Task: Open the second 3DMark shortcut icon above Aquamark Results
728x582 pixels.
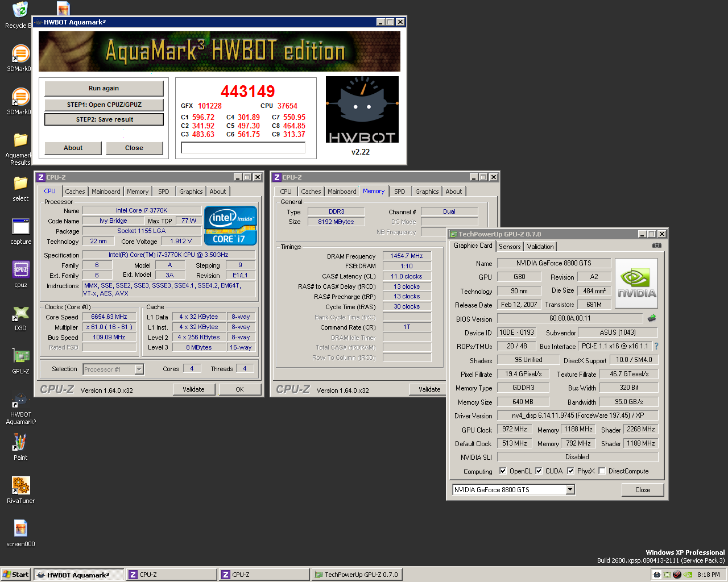Action: (20, 97)
